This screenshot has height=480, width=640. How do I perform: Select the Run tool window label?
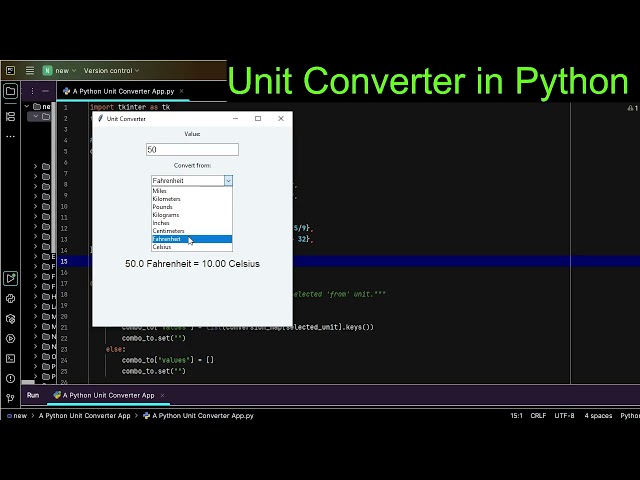[x=33, y=395]
